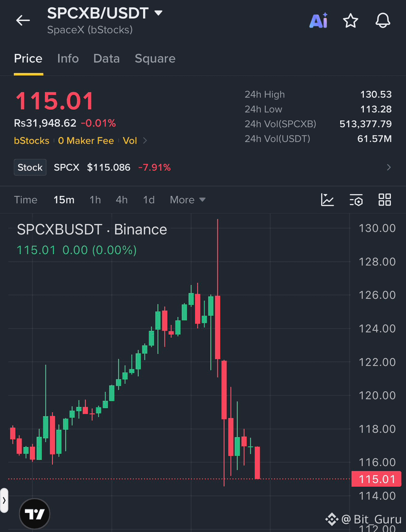406x532 pixels.
Task: Switch to the Data tab
Action: (x=106, y=59)
